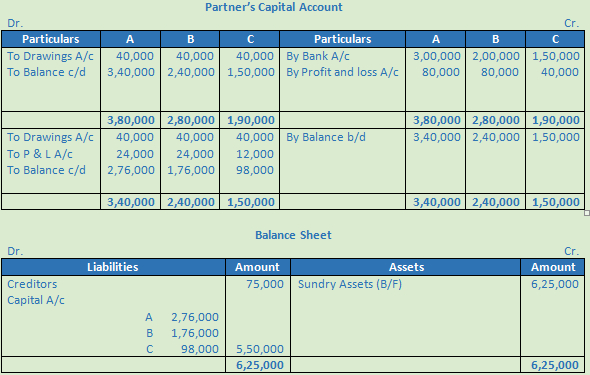Click B's 80,000 in Profit and loss row

click(500, 72)
